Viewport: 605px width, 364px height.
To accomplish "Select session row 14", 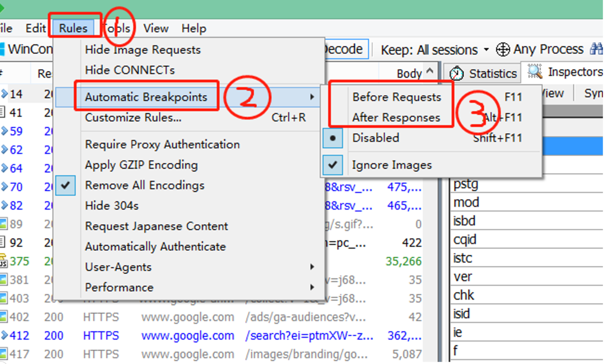I will 26,94.
